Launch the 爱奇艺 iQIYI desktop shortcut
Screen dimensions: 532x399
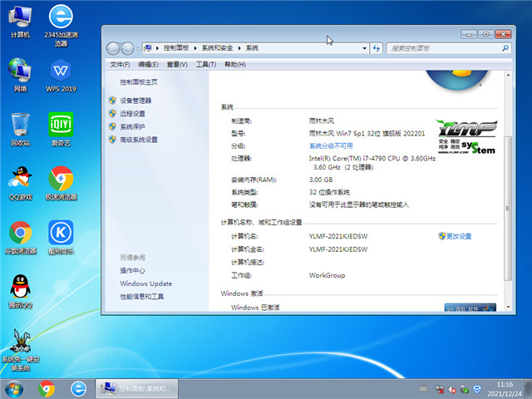(x=61, y=130)
